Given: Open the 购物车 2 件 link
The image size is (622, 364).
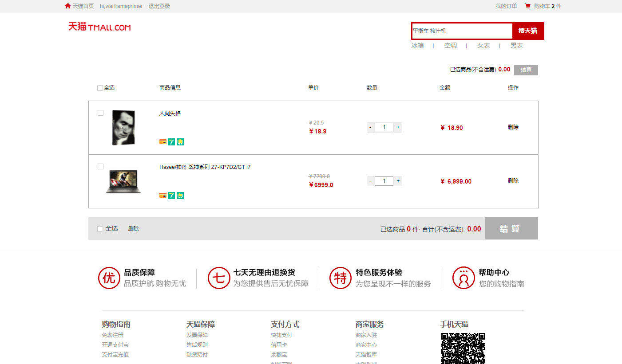Looking at the screenshot, I should [548, 6].
